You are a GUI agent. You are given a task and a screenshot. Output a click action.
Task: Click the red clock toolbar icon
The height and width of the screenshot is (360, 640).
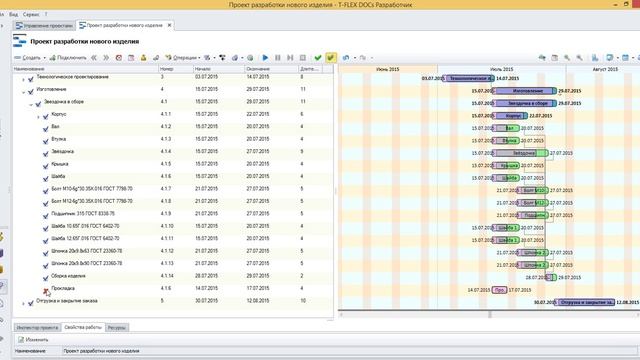point(119,58)
